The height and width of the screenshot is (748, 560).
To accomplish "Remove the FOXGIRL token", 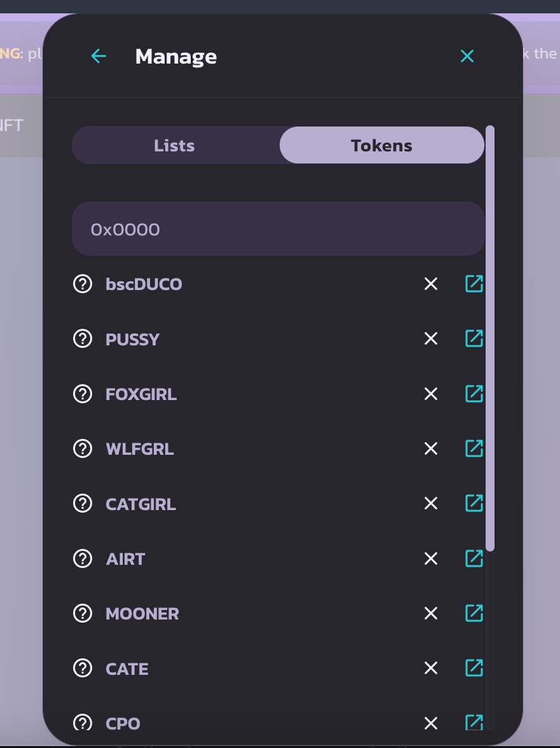I will [431, 394].
